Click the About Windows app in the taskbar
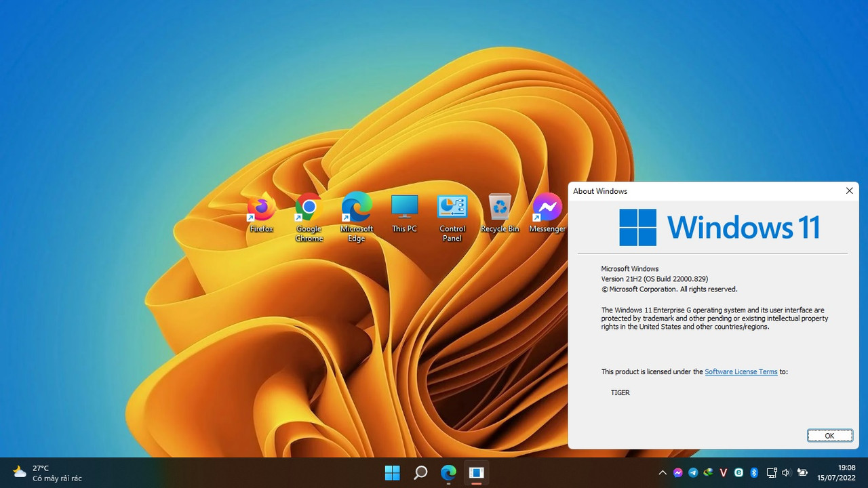868x488 pixels. [476, 472]
